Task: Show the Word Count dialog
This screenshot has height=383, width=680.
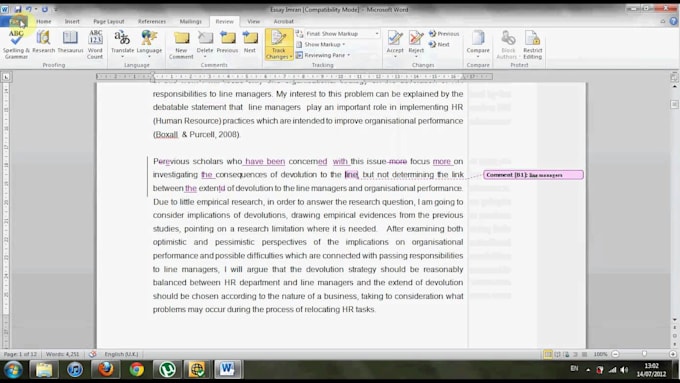Action: point(95,45)
